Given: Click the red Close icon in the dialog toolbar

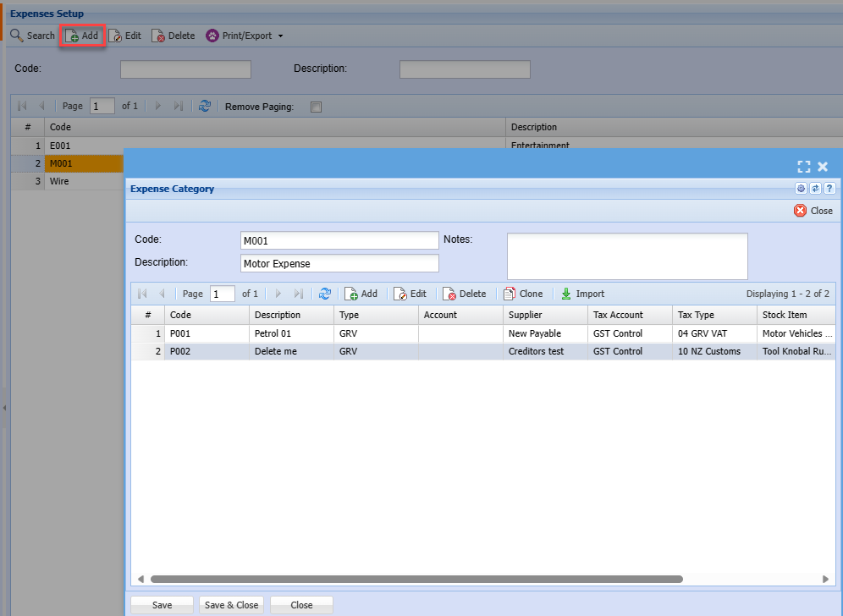Looking at the screenshot, I should pos(800,211).
